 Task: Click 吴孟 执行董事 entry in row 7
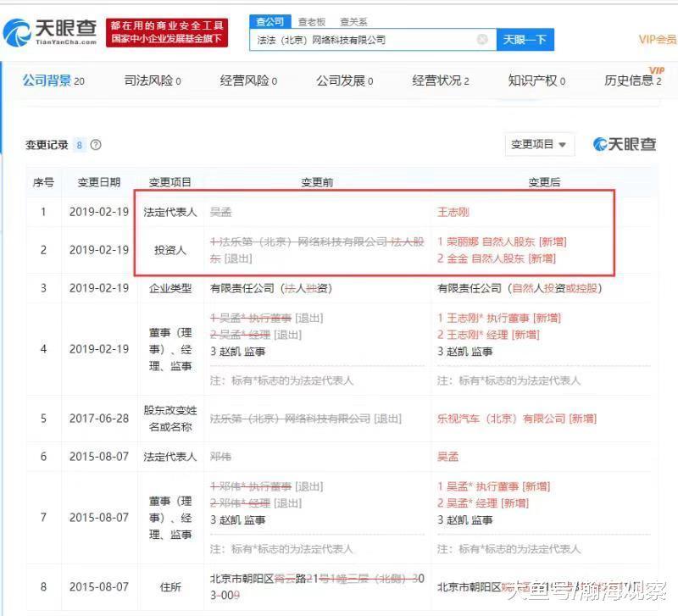point(493,486)
